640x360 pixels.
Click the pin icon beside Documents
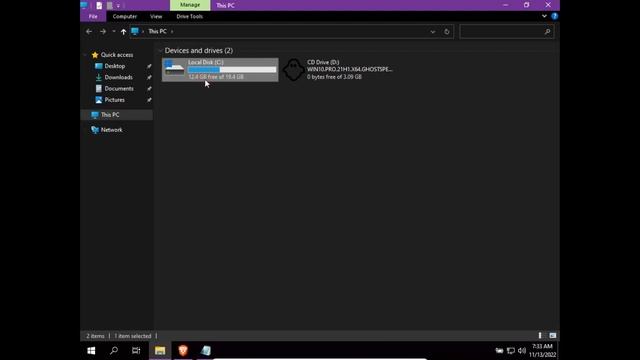coord(149,89)
